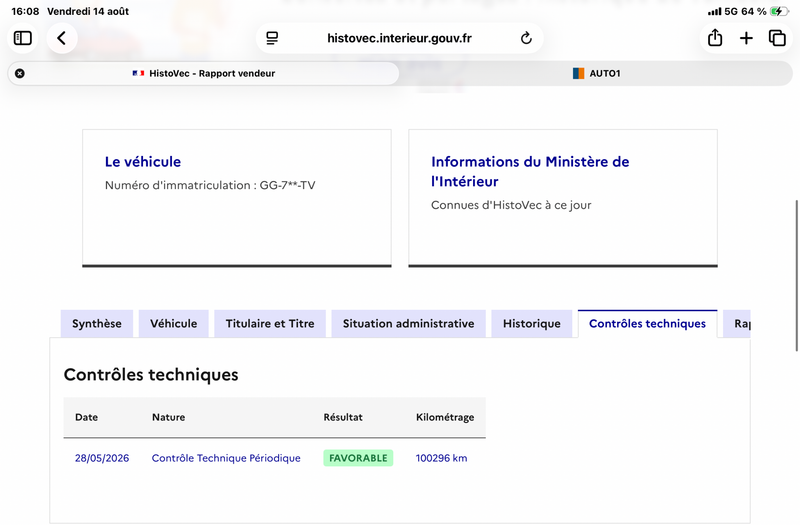This screenshot has height=525, width=800.
Task: Click the Contrôles techniques section heading
Action: pyautogui.click(x=151, y=374)
